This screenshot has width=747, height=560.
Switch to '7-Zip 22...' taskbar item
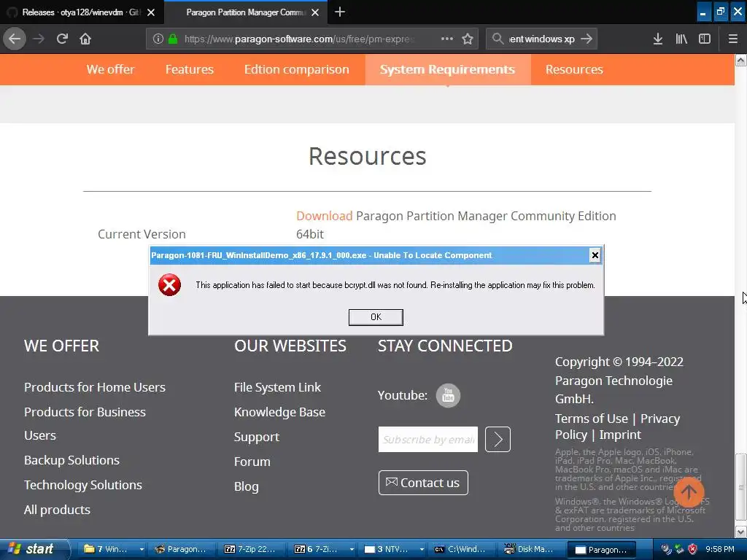[251, 549]
